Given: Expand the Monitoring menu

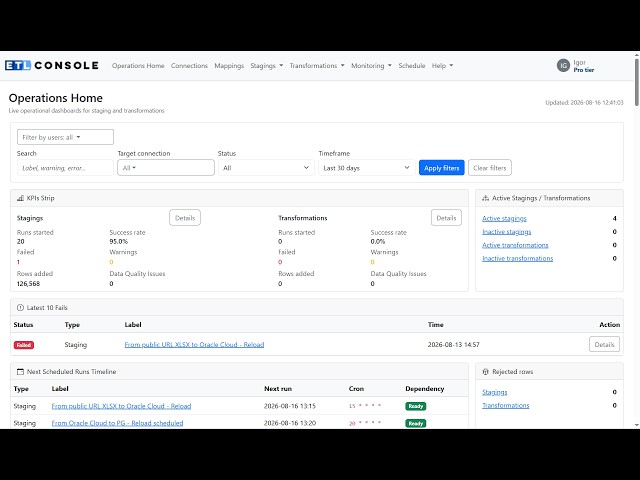Looking at the screenshot, I should (x=371, y=65).
